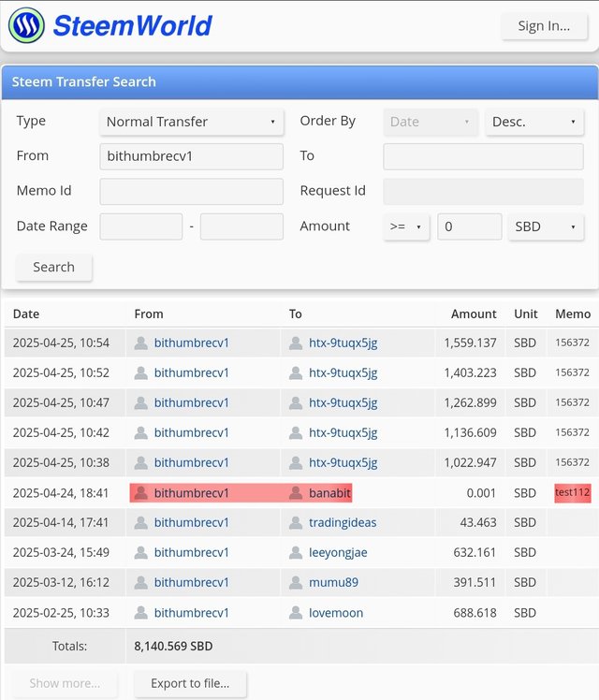
Task: Click the 1,136.609 amount cell
Action: tap(470, 432)
